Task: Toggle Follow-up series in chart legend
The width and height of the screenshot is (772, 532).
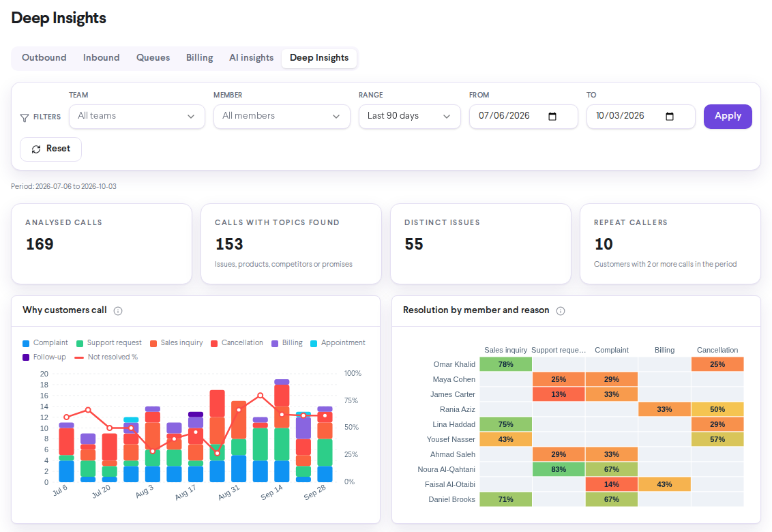Action: [44, 357]
